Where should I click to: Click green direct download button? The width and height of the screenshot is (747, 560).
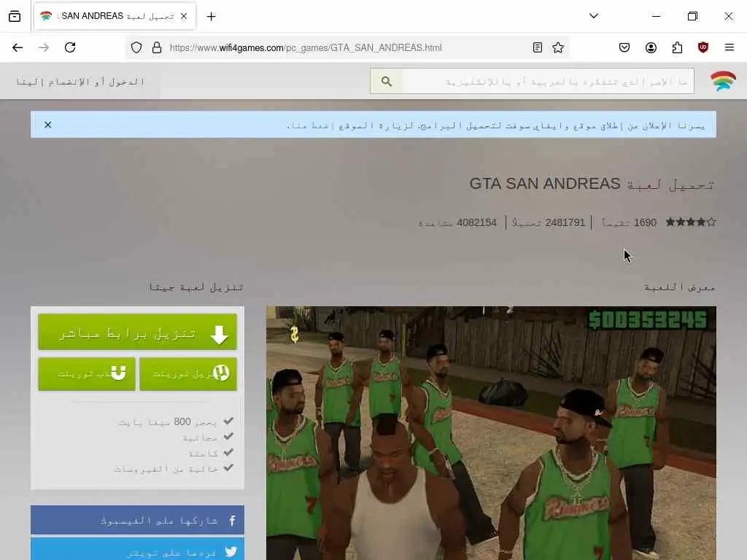137,332
